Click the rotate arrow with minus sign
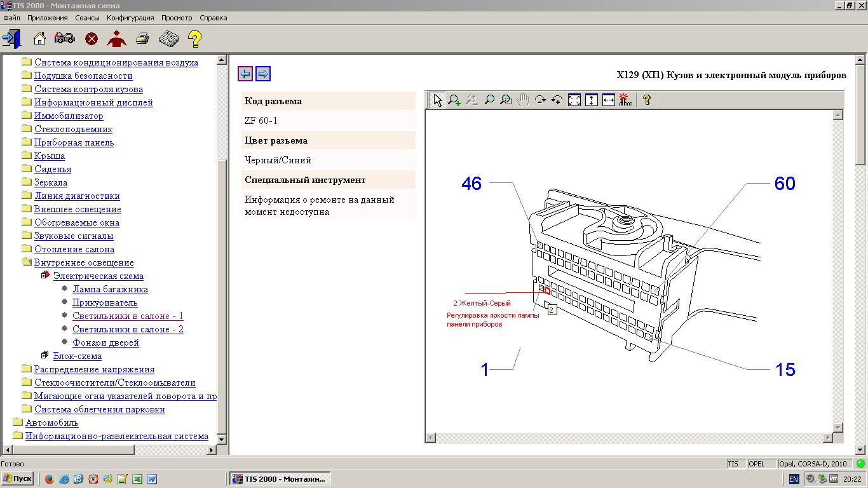The width and height of the screenshot is (868, 488). click(x=540, y=100)
